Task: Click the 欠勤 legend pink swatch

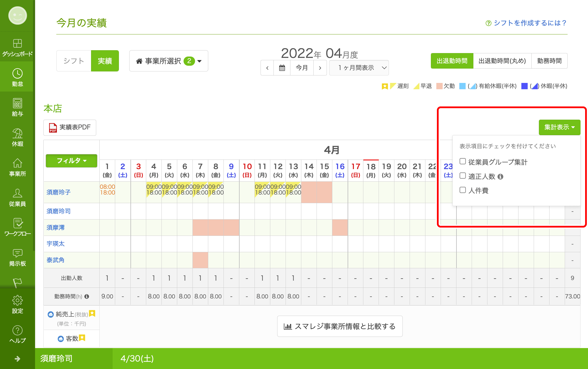Action: click(439, 86)
